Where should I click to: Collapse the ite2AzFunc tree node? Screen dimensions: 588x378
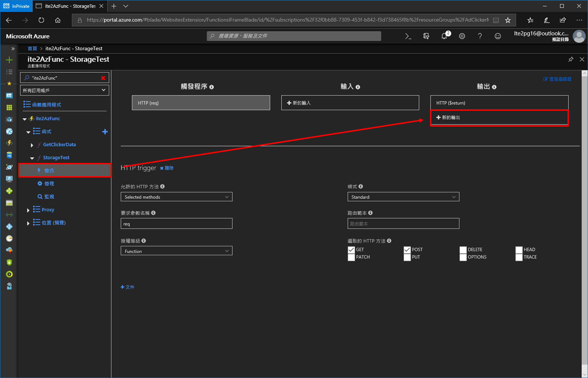25,119
